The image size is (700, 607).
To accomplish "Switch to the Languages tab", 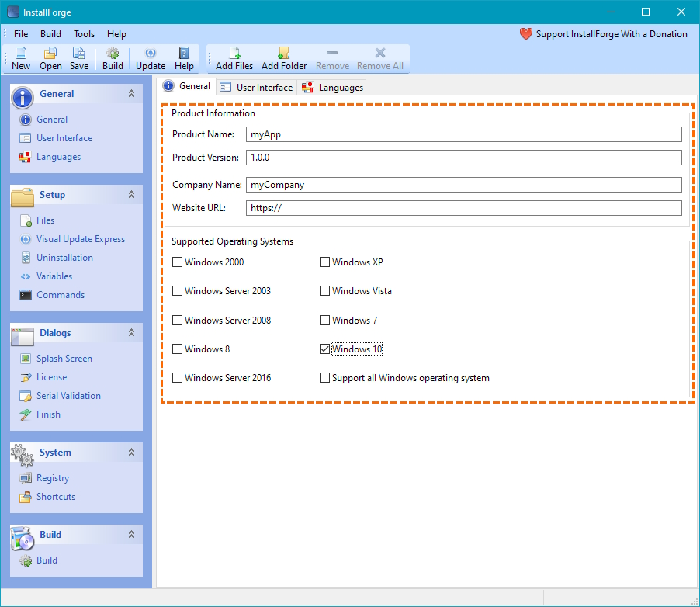I will 332,88.
